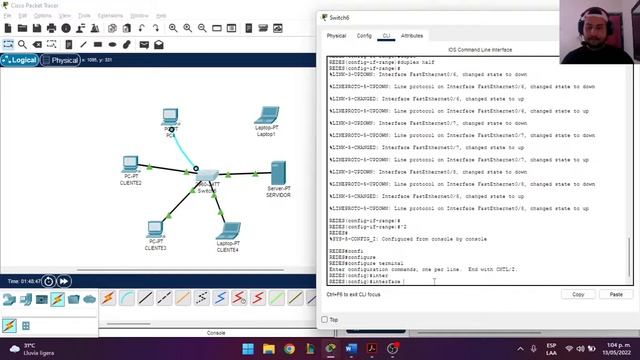Open Google Chrome from the taskbar
The image size is (640, 360).
(x=289, y=349)
